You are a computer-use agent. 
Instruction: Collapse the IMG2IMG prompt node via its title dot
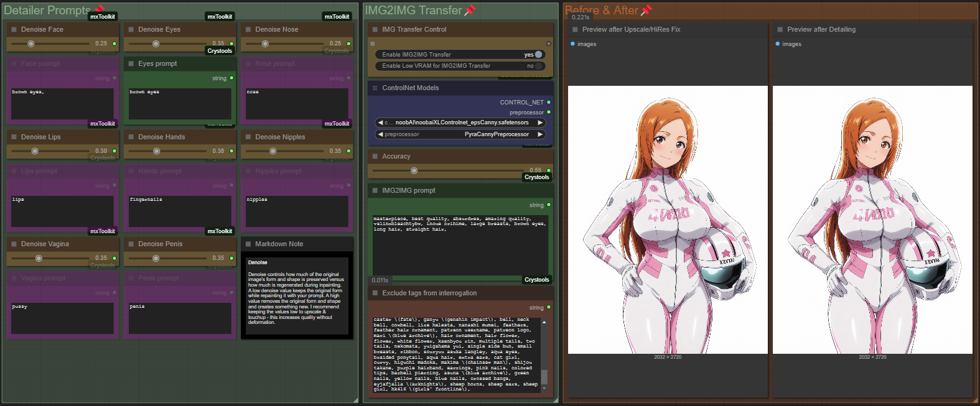point(375,190)
